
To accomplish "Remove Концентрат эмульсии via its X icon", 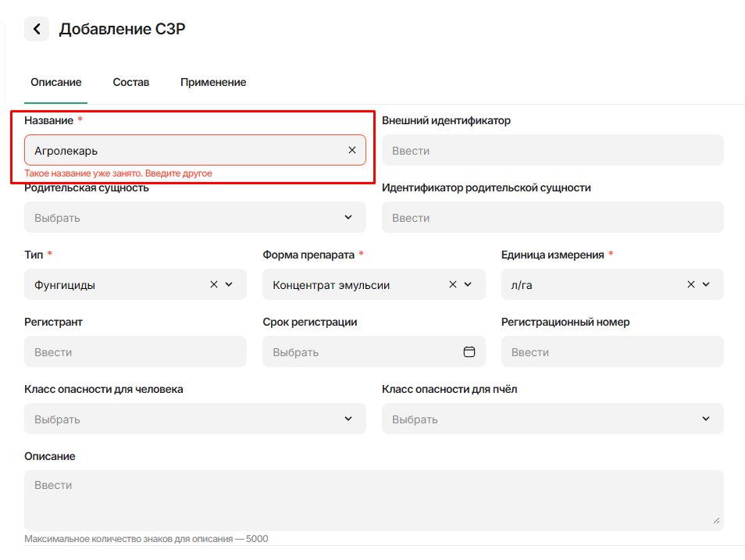I will 452,284.
